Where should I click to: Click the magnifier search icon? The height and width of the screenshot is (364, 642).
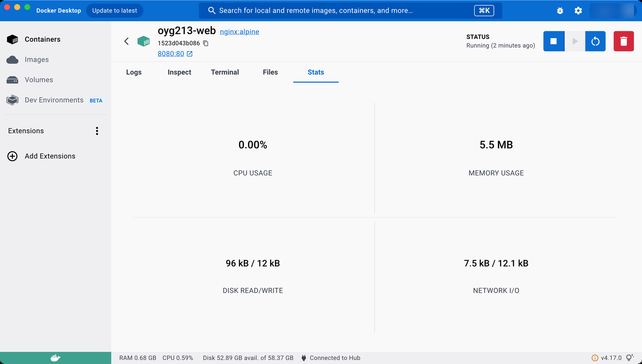tap(212, 10)
